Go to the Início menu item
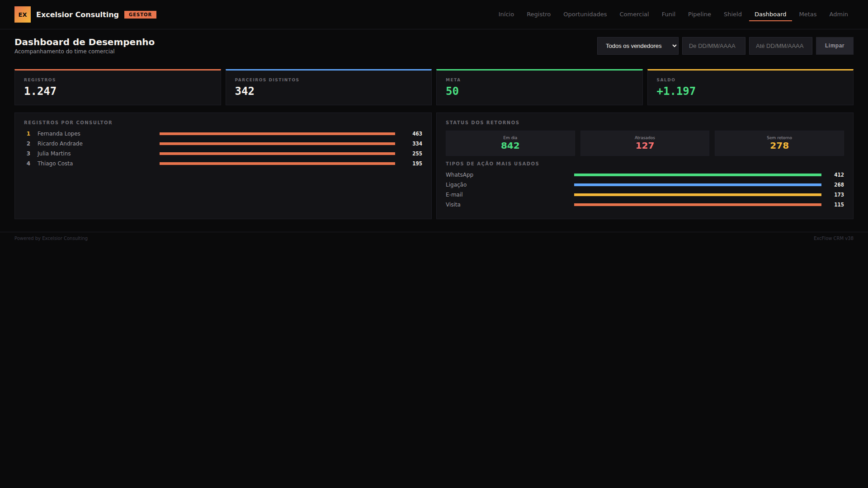This screenshot has width=868, height=488. click(506, 14)
